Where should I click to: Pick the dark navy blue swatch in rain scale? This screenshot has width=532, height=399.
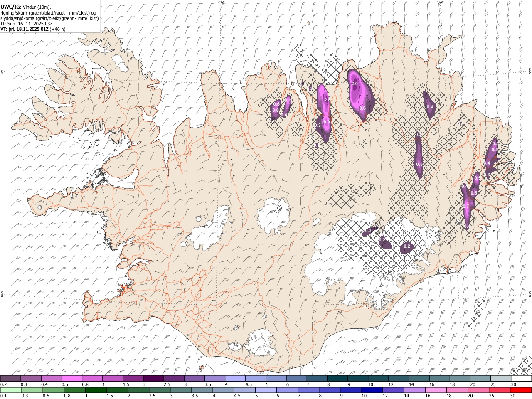372,390
